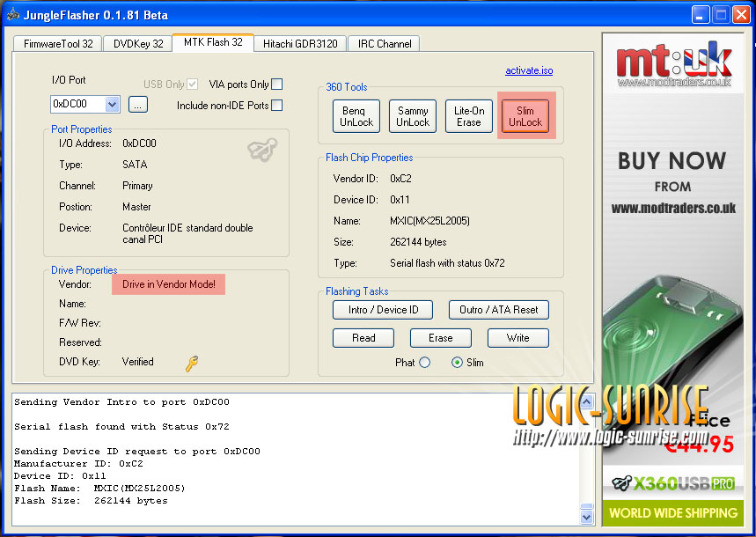
Task: Maximize the JungleFlasher window
Action: click(x=721, y=15)
